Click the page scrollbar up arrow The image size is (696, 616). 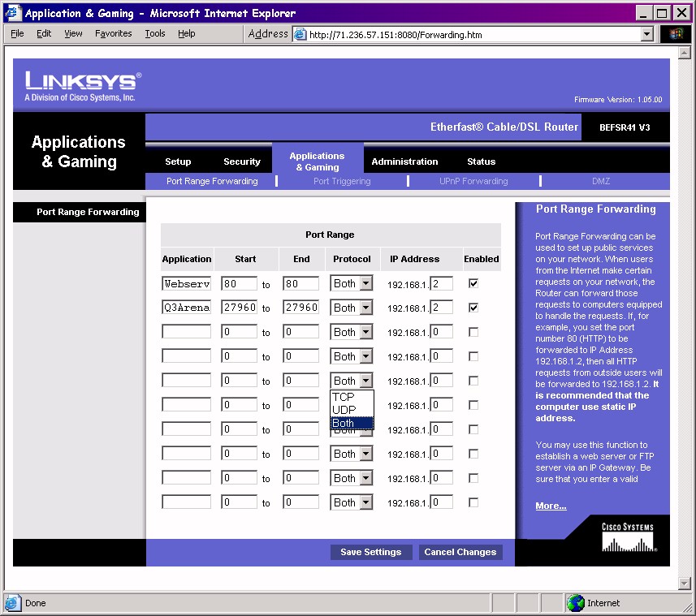tap(684, 54)
